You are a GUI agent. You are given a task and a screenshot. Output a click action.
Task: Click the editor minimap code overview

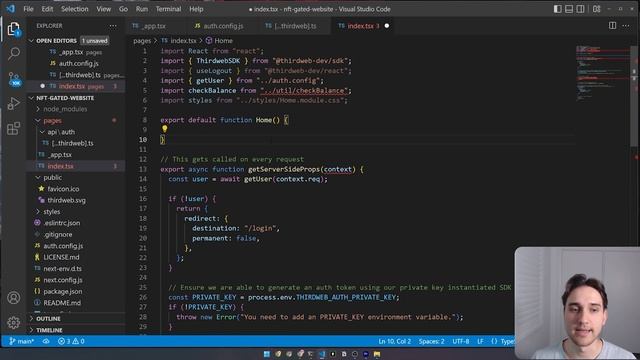tap(602, 73)
